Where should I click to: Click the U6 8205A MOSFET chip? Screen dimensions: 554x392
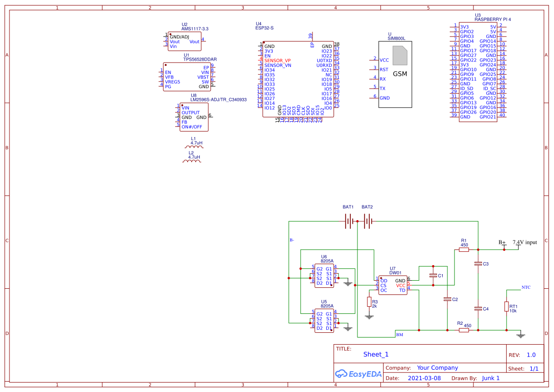(x=324, y=276)
